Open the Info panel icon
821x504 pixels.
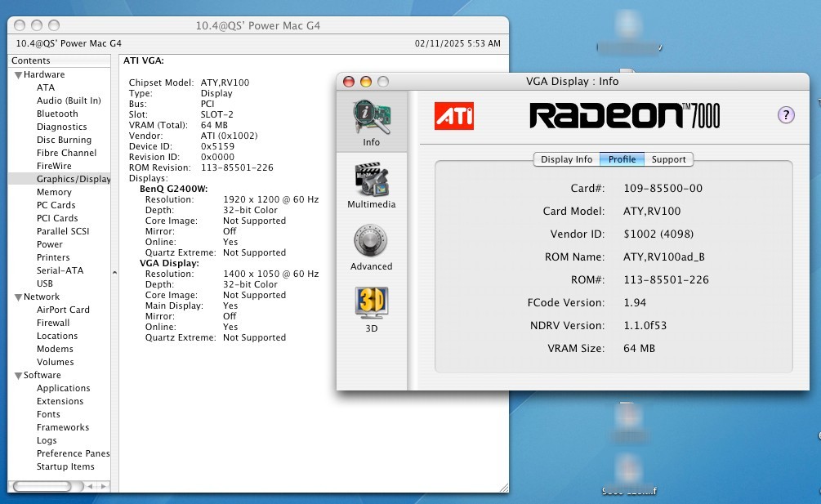371,122
